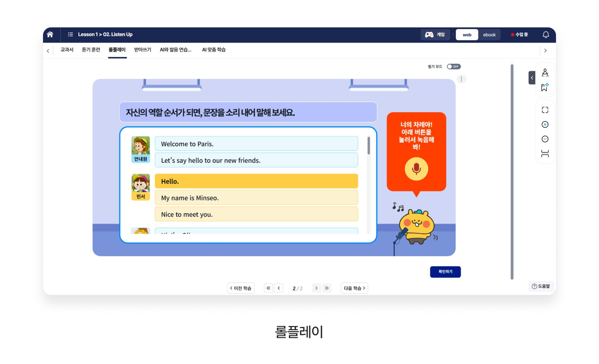Open the Lesson table of contents list
This screenshot has height=364, width=599.
[70, 35]
